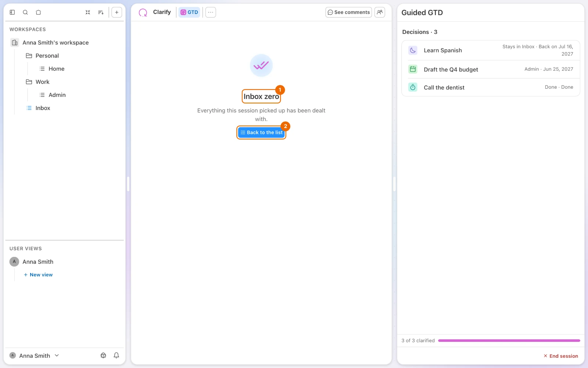Open the Home list
Viewport: 588px width, 368px height.
click(56, 69)
